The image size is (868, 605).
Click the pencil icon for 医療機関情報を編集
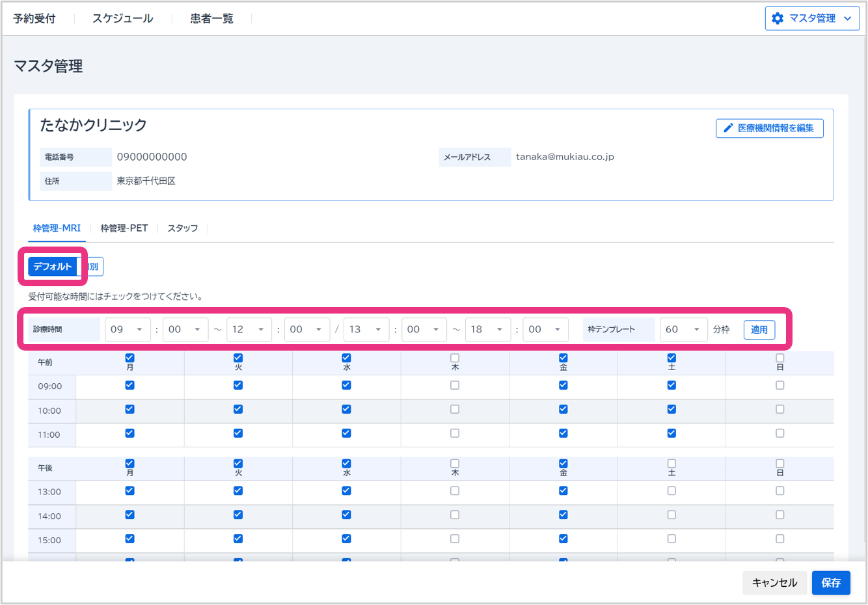pos(728,128)
